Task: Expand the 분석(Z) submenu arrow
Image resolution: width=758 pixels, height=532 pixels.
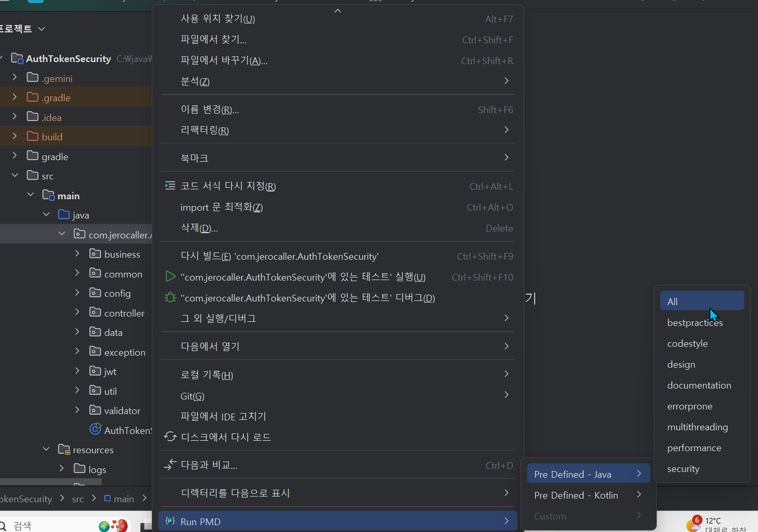Action: (x=506, y=81)
